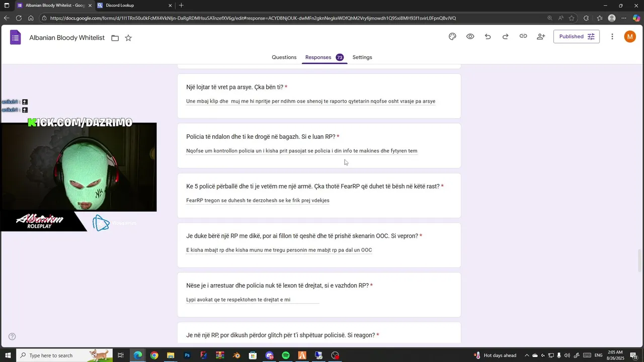Click the add collaborators icon

(x=541, y=36)
